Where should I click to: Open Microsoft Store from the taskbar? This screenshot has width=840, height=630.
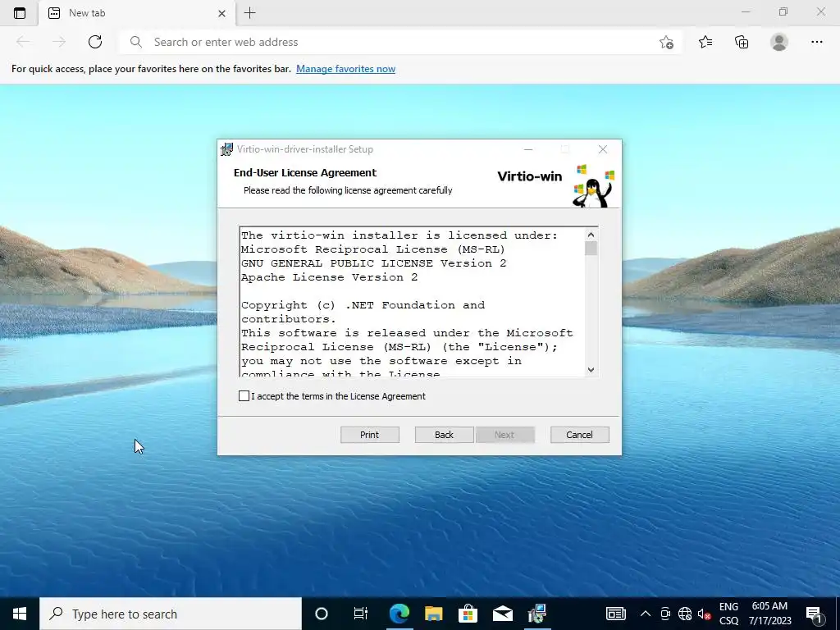[x=468, y=614]
